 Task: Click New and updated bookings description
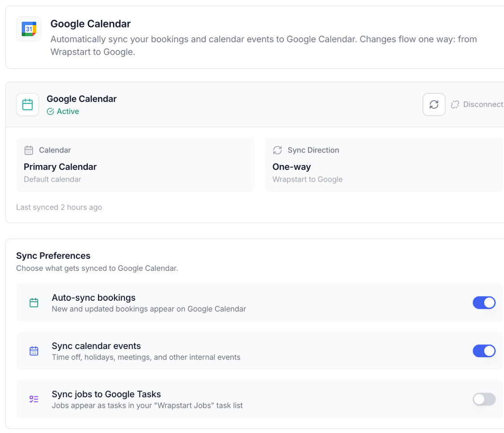click(149, 309)
